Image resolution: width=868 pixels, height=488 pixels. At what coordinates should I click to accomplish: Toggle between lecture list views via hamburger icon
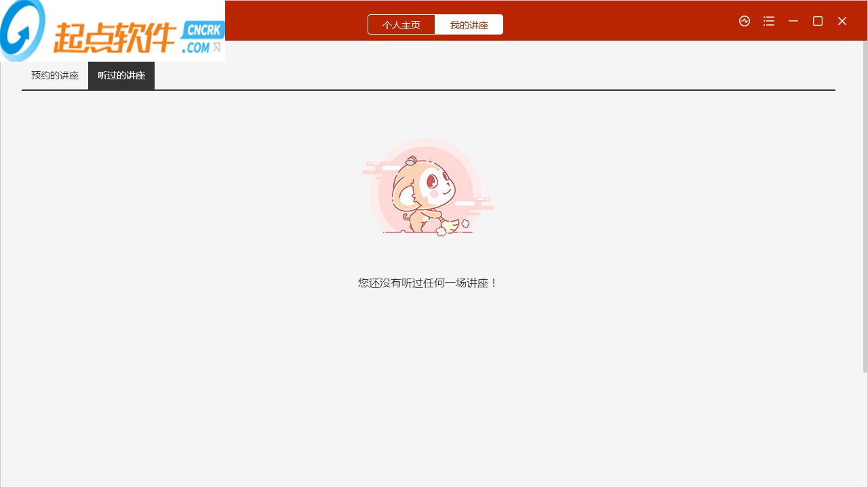coord(768,21)
